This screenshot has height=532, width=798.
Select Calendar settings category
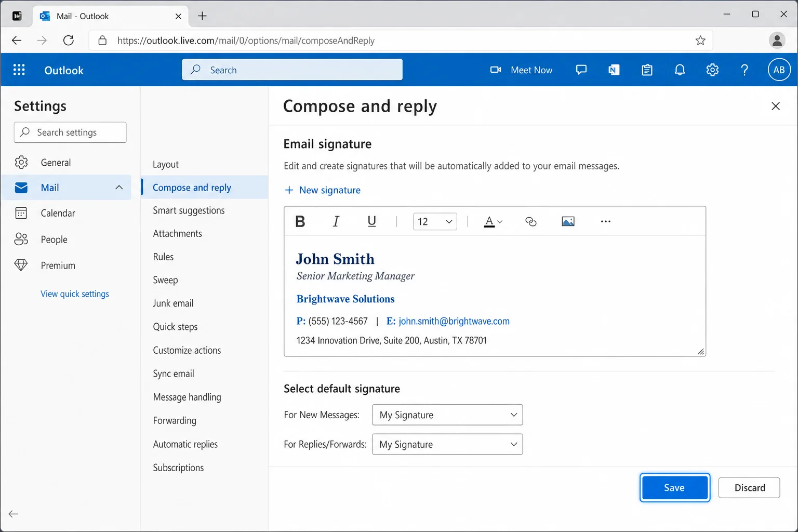click(66, 213)
